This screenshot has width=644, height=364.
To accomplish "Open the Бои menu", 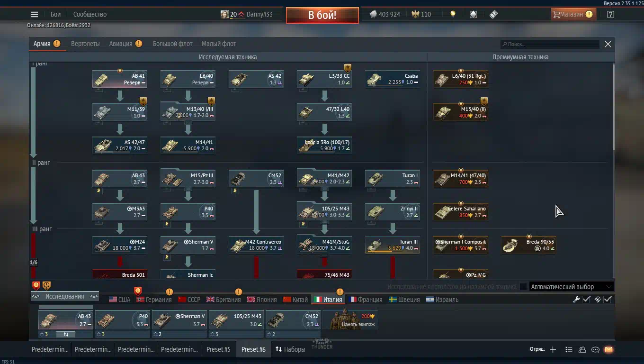I will (x=56, y=14).
